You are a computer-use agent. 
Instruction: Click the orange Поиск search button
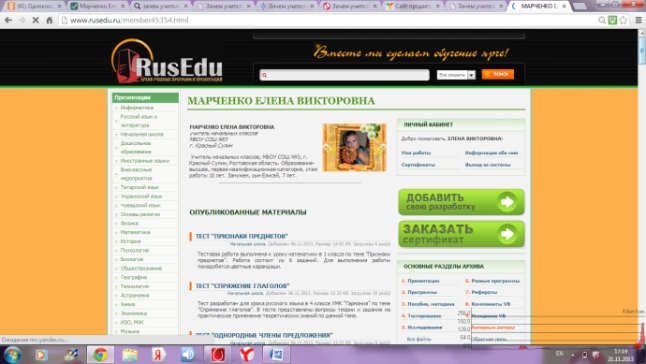(498, 74)
